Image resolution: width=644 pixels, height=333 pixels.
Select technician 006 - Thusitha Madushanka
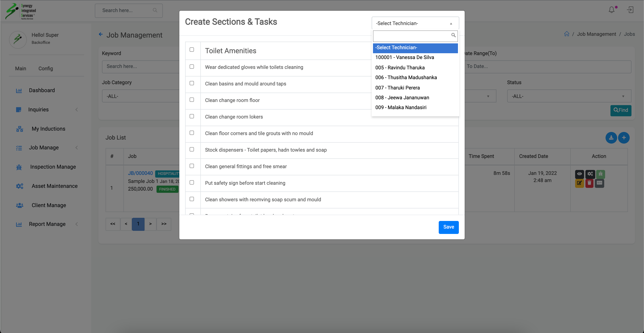click(406, 78)
